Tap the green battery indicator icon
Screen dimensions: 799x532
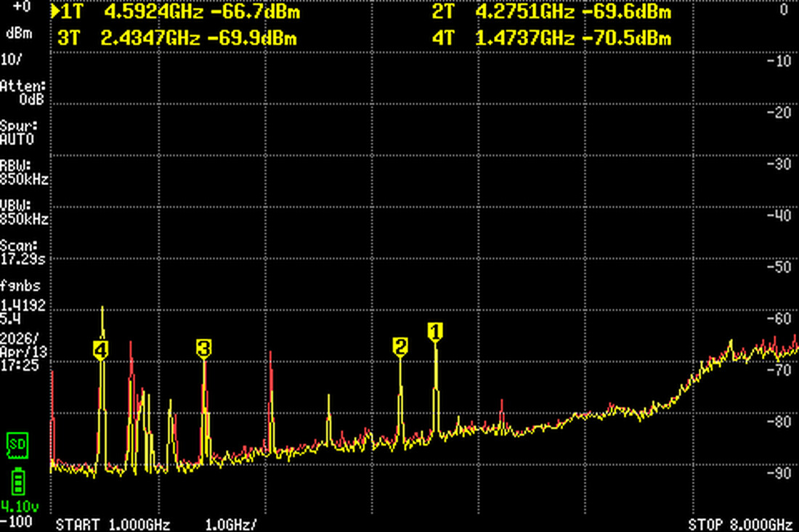(17, 480)
